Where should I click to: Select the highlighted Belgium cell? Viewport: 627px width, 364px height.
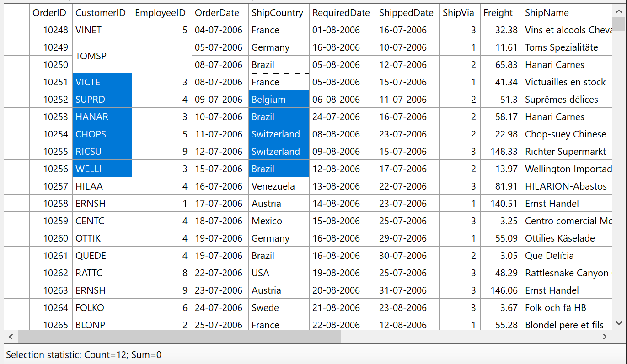(x=279, y=100)
